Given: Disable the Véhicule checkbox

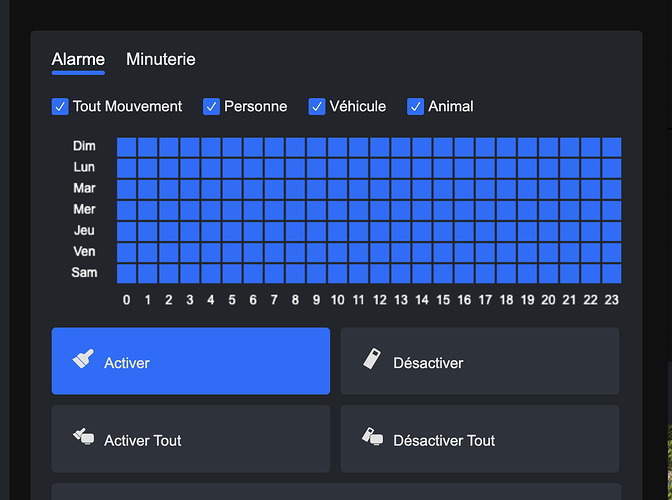Looking at the screenshot, I should (x=317, y=106).
